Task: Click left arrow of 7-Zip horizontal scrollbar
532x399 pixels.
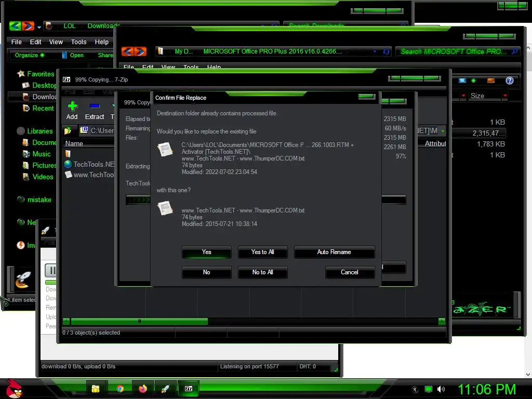Action: point(66,321)
